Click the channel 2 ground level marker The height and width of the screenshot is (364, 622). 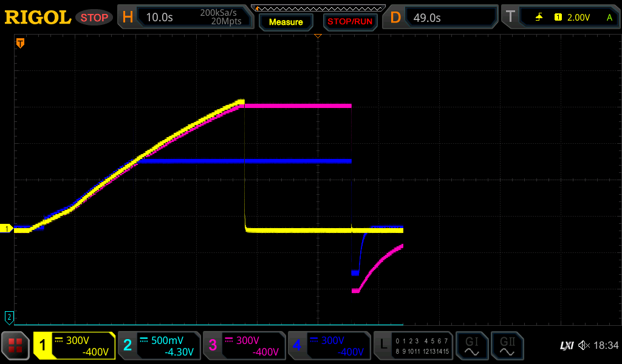9,317
